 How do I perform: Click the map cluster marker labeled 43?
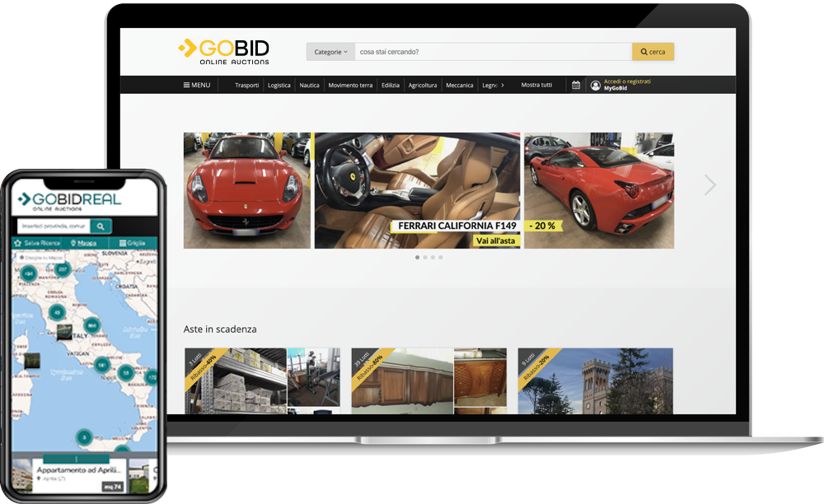[58, 312]
